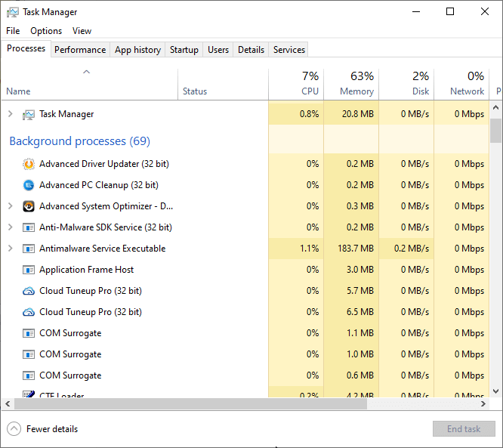This screenshot has width=503, height=448.
Task: Expand the Antimalware Service Executable row
Action: tap(11, 249)
